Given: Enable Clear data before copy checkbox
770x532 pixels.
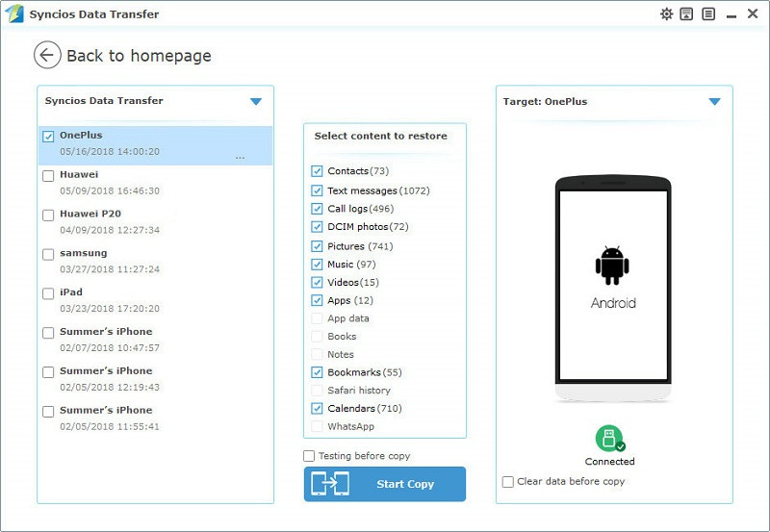Looking at the screenshot, I should click(x=508, y=481).
